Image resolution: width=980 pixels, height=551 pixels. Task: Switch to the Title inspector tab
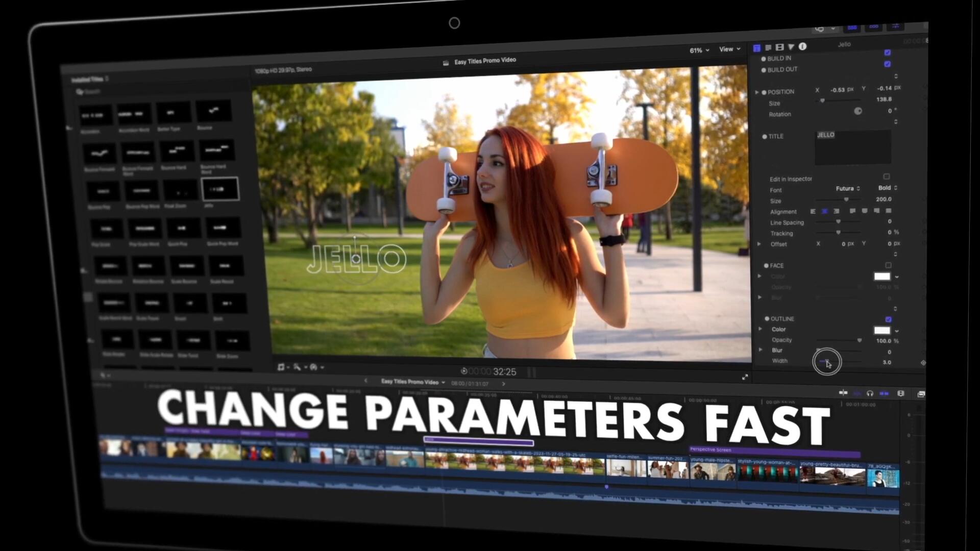click(x=757, y=47)
